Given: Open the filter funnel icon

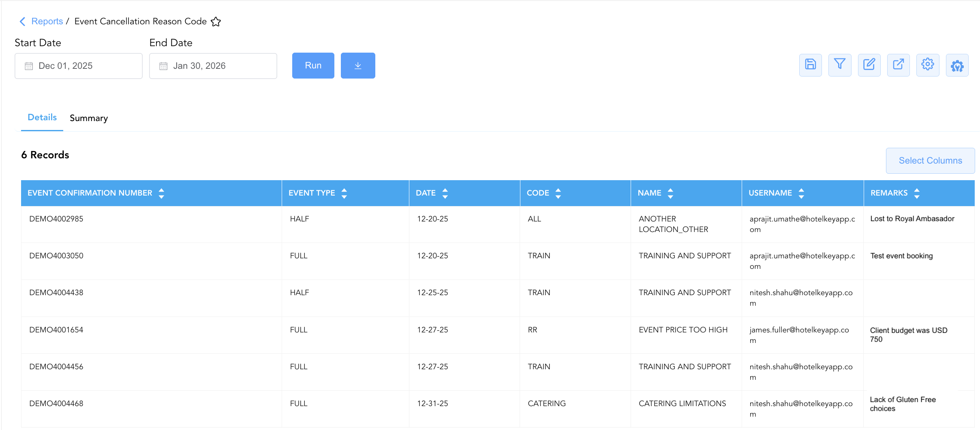Looking at the screenshot, I should tap(840, 65).
